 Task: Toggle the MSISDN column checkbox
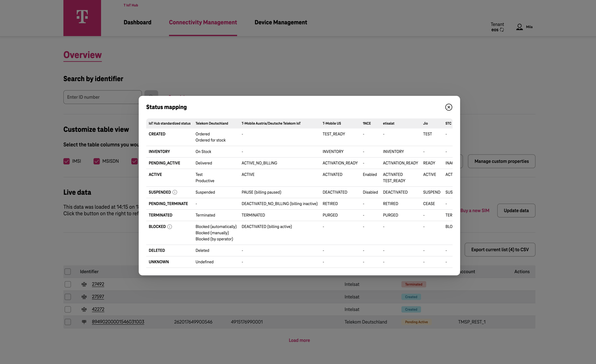click(x=97, y=161)
